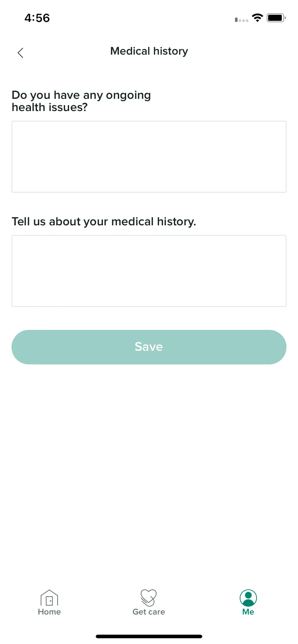
Task: Click the Save button
Action: click(x=149, y=347)
